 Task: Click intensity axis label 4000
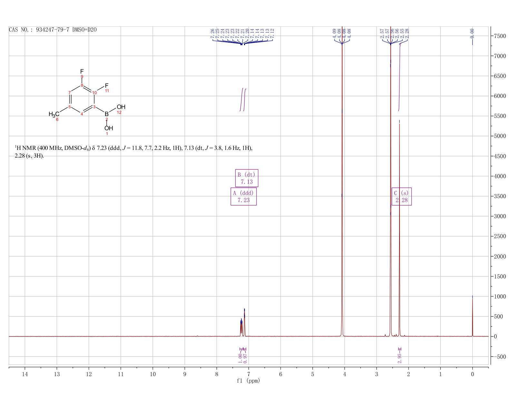(500, 176)
